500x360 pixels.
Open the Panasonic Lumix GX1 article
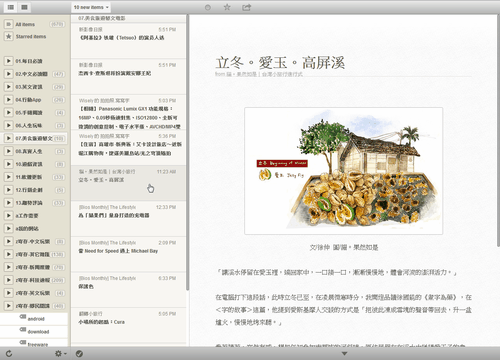[x=128, y=112]
